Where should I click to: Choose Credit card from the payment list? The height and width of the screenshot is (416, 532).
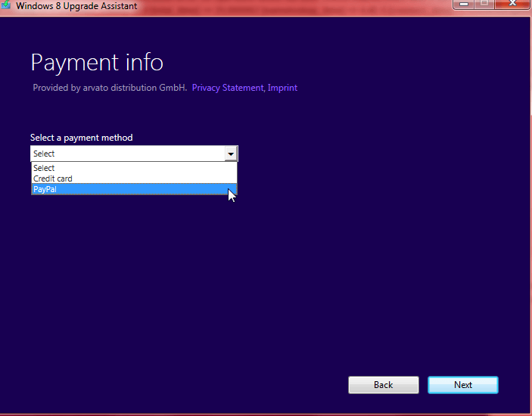[134, 179]
